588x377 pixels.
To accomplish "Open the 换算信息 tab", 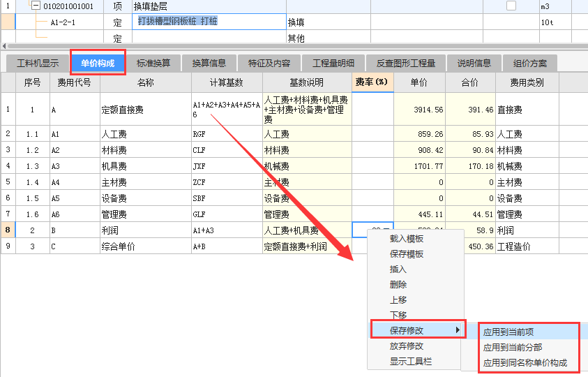I will coord(209,63).
